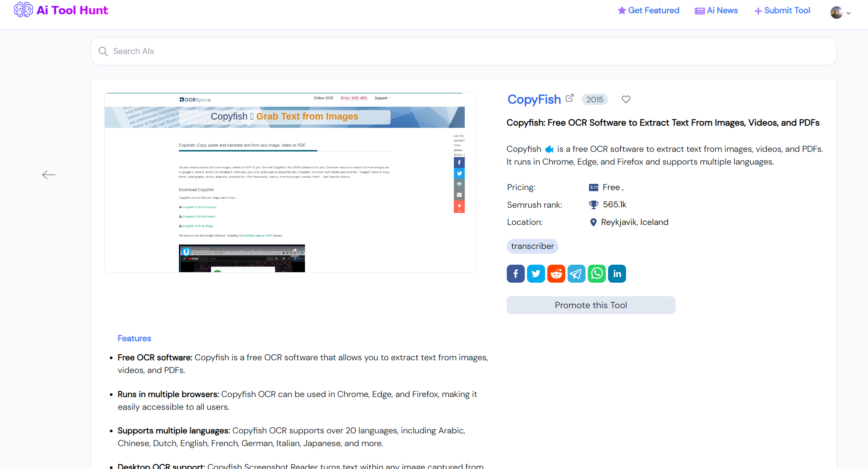This screenshot has width=868, height=469.
Task: Share tool on Facebook
Action: [x=515, y=274]
